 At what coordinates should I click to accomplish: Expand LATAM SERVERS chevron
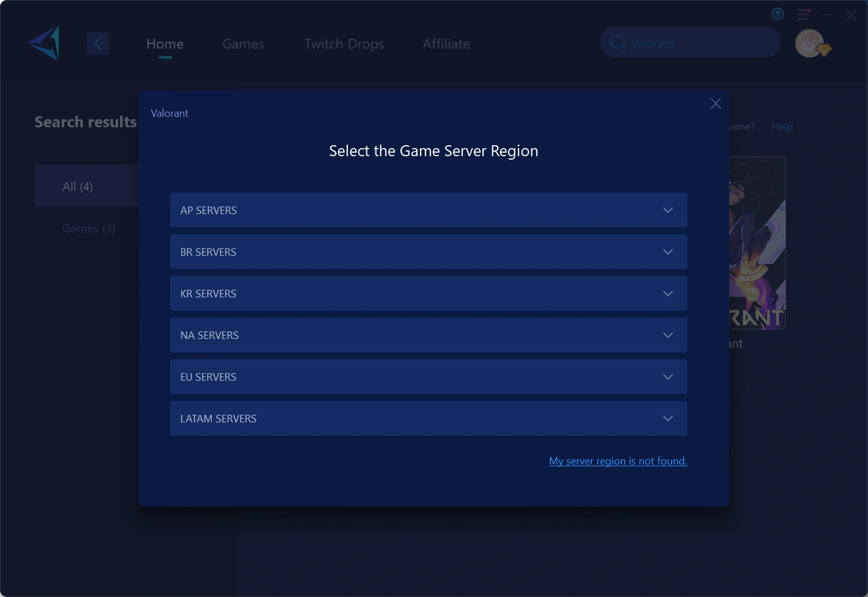(668, 418)
